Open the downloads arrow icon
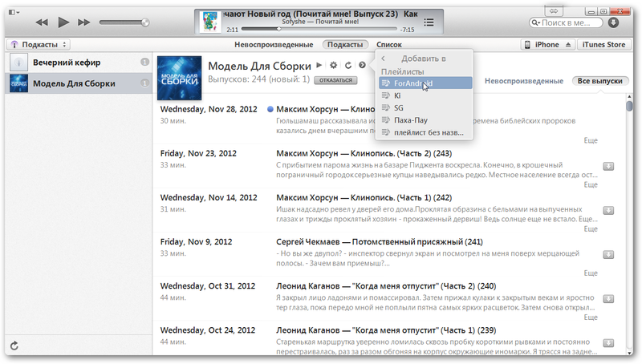The image size is (642, 364). [x=613, y=22]
